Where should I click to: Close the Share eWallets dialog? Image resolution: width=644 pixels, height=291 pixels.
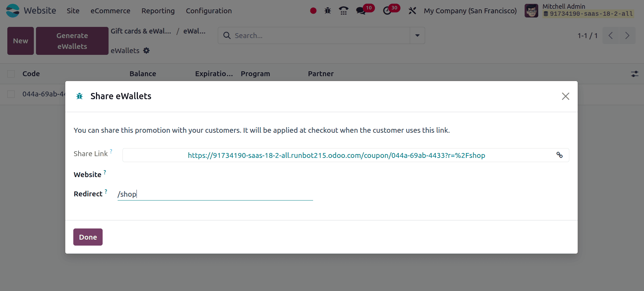(565, 96)
